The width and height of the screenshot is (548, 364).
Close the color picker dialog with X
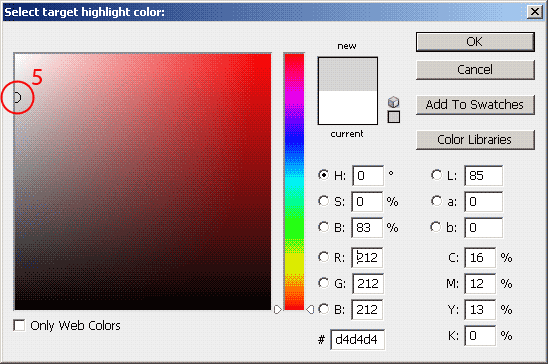[x=535, y=12]
